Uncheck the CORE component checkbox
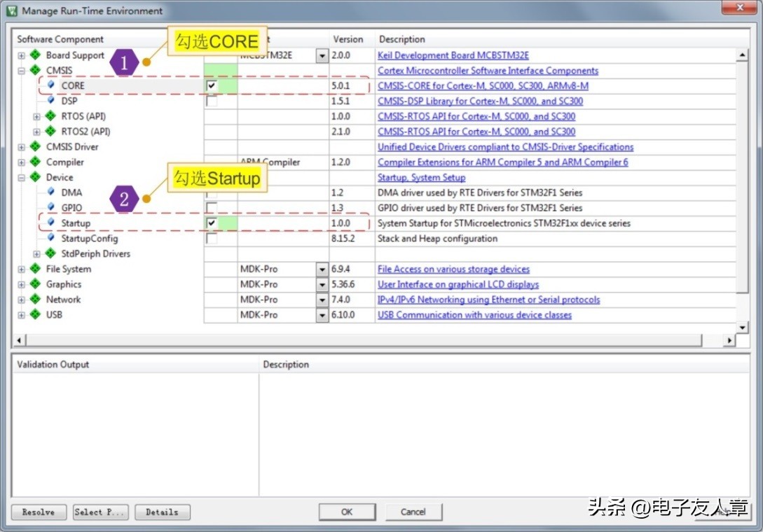The image size is (763, 532). click(212, 86)
